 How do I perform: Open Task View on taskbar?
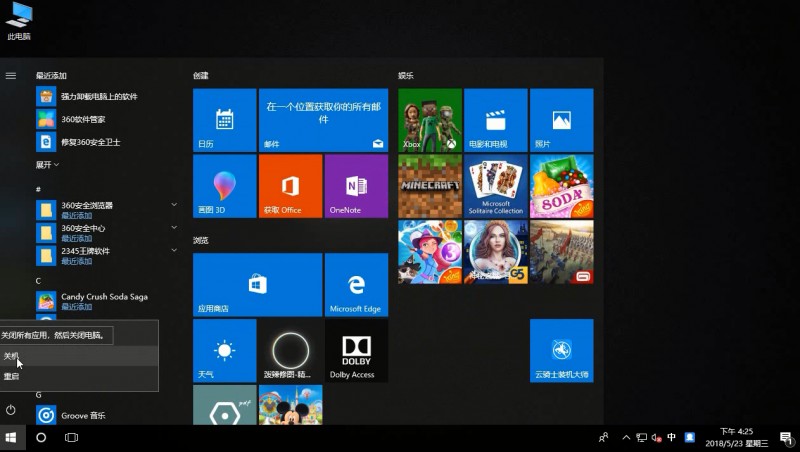[71, 438]
